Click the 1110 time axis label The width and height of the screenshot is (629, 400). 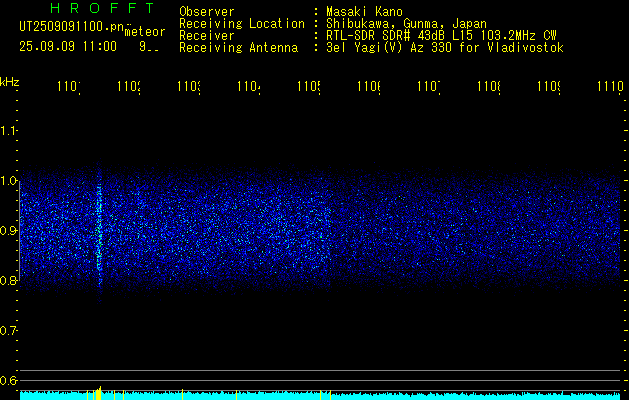[x=610, y=86]
